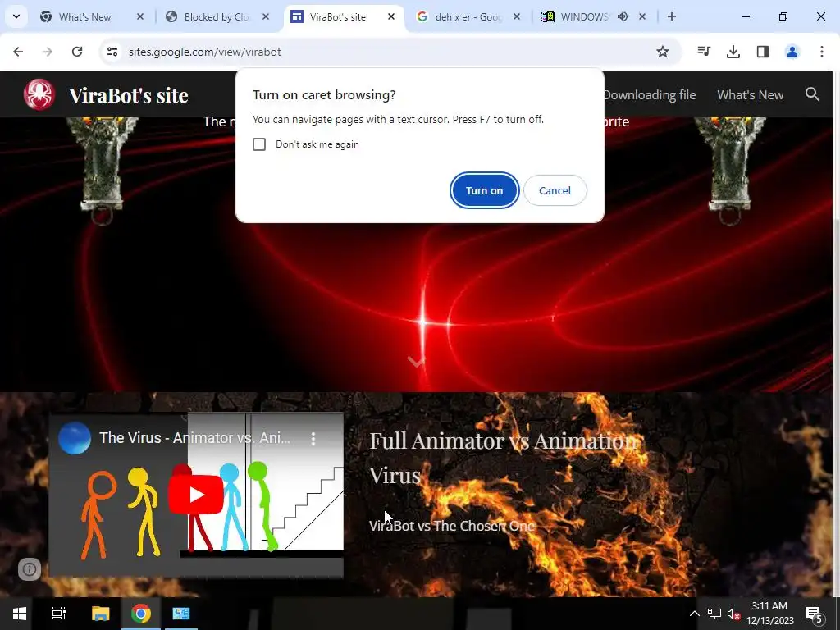Click the YouTube channel avatar icon
840x630 pixels.
75,438
